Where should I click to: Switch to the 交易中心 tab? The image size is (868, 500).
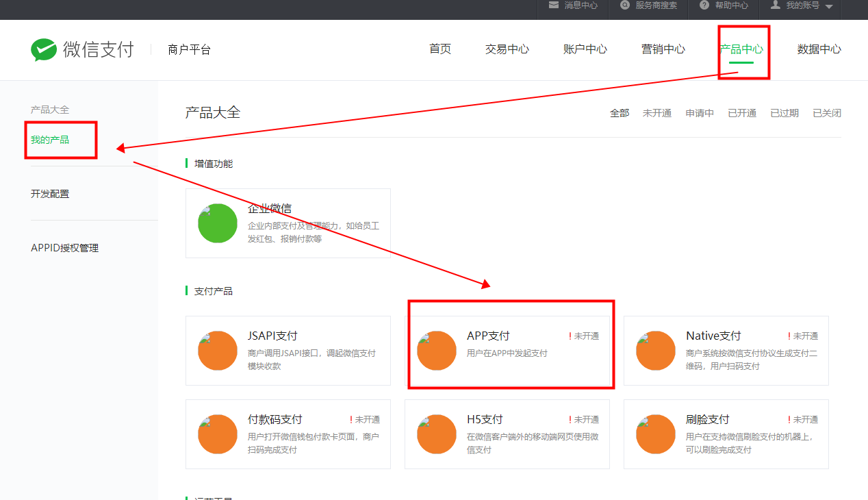507,49
